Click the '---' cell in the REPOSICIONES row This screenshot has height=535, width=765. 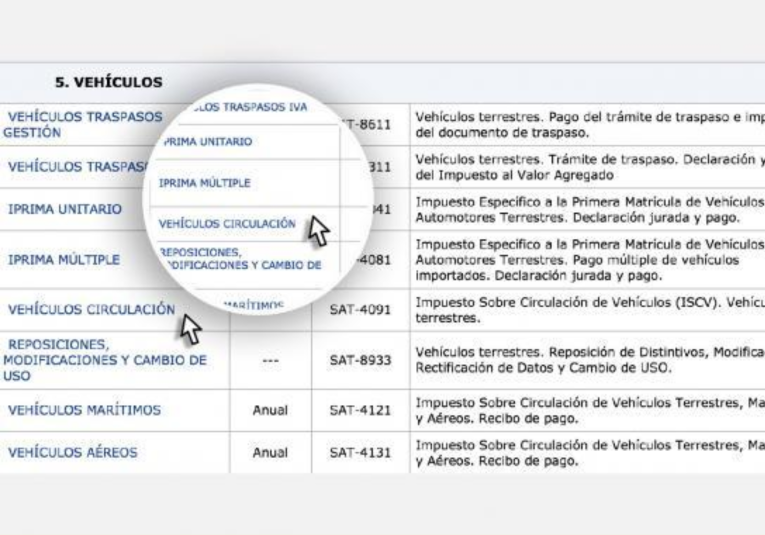[x=270, y=360]
